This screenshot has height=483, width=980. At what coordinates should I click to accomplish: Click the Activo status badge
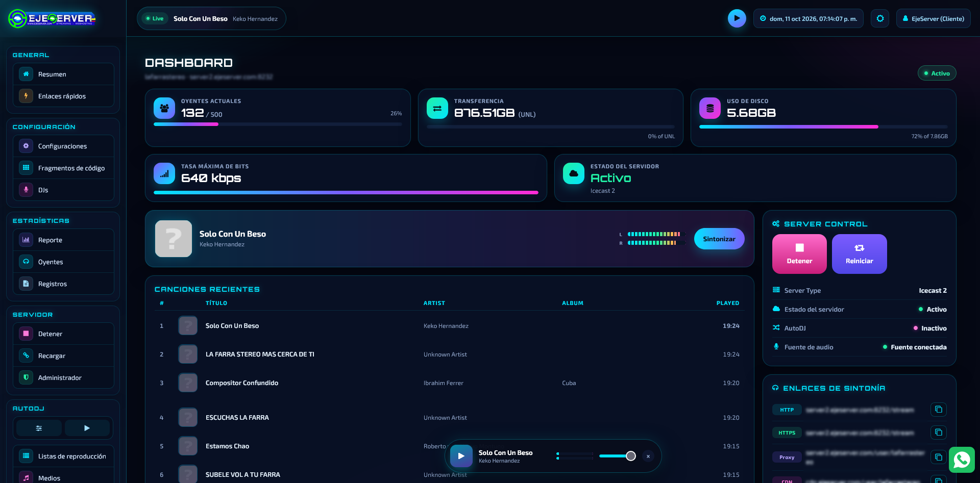tap(937, 73)
